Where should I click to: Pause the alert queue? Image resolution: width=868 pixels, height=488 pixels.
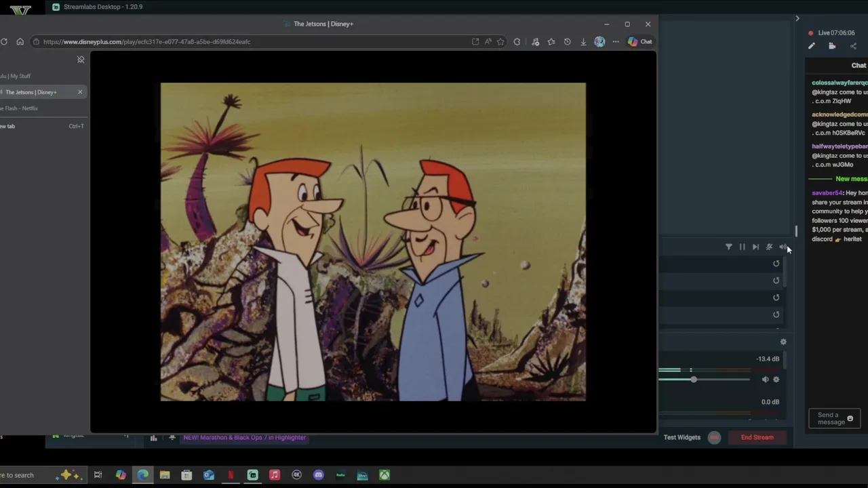742,247
